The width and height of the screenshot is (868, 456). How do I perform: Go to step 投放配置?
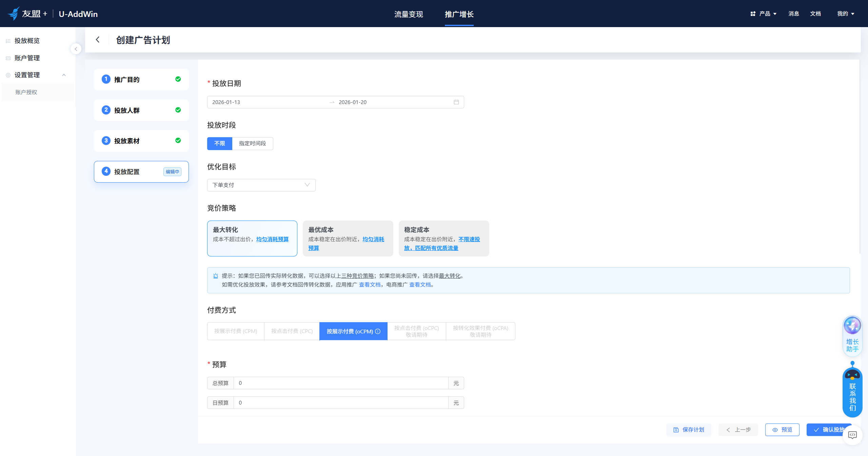(141, 172)
